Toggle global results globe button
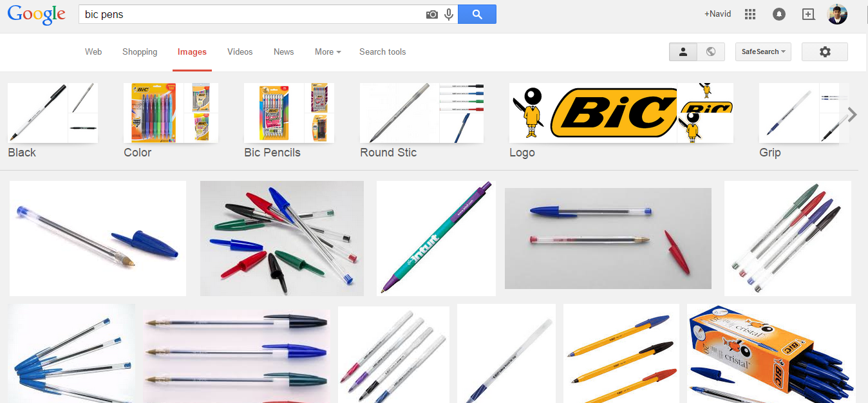Viewport: 868px width, 403px height. pyautogui.click(x=711, y=52)
